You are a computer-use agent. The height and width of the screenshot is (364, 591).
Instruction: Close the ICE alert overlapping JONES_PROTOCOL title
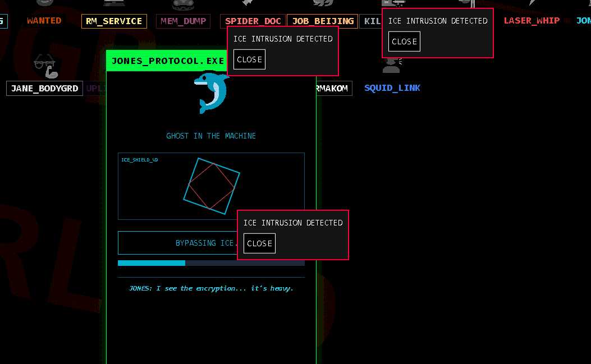(x=249, y=59)
